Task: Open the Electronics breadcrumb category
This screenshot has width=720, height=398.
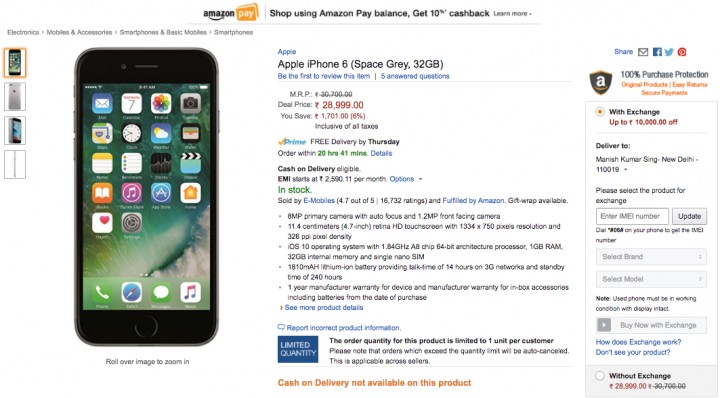Action: coord(23,32)
